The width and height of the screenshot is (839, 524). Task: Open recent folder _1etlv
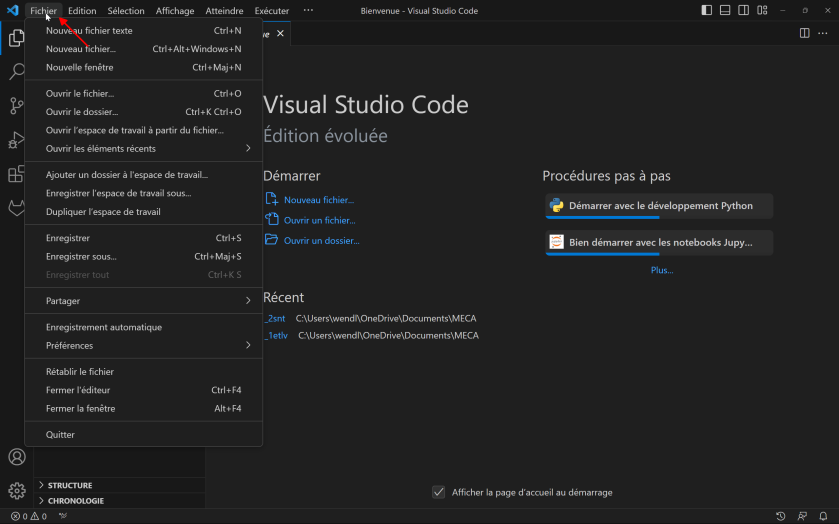point(277,335)
